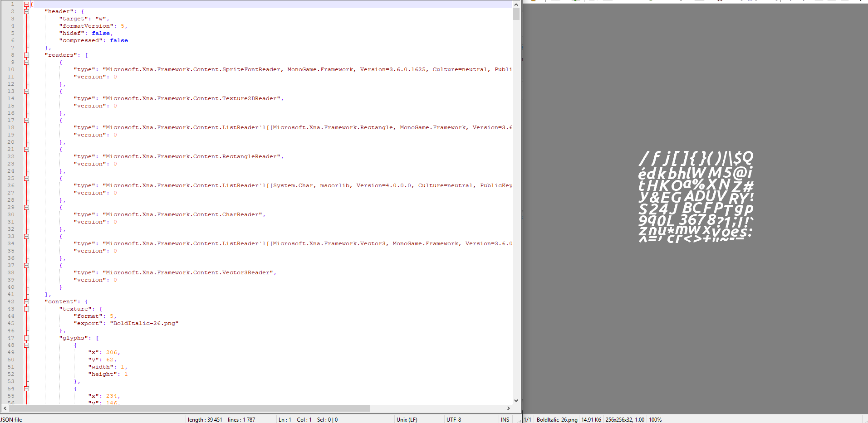This screenshot has height=423, width=868.
Task: Collapse the Vector3Reader object fold at line 37
Action: coord(26,265)
